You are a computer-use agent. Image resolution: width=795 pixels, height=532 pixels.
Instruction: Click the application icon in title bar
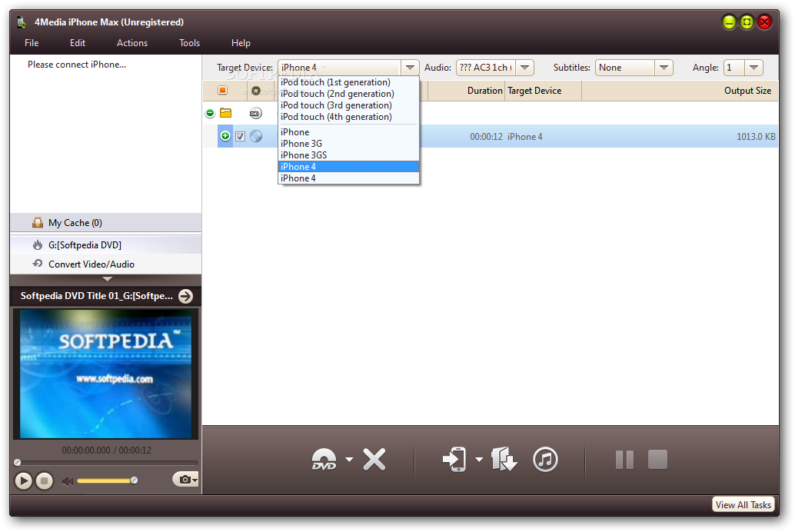22,22
